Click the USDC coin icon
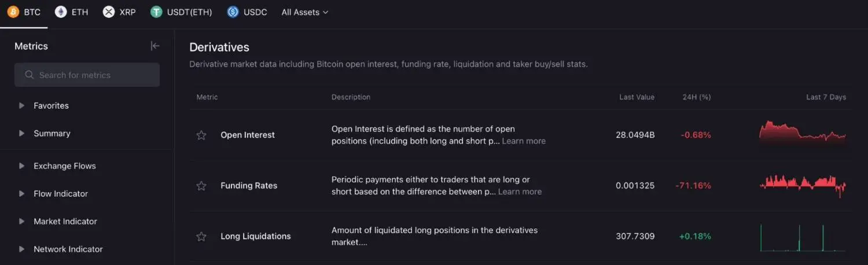The height and width of the screenshot is (265, 868). [233, 12]
